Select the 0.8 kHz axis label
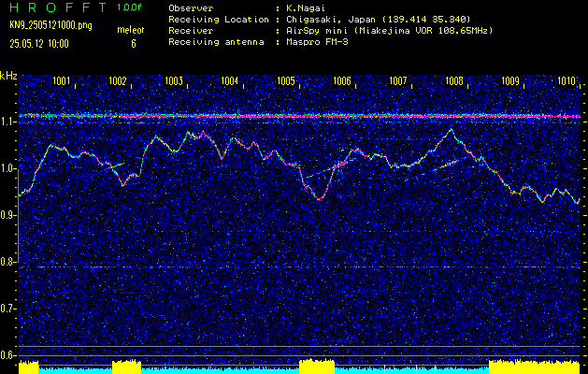 (7, 262)
